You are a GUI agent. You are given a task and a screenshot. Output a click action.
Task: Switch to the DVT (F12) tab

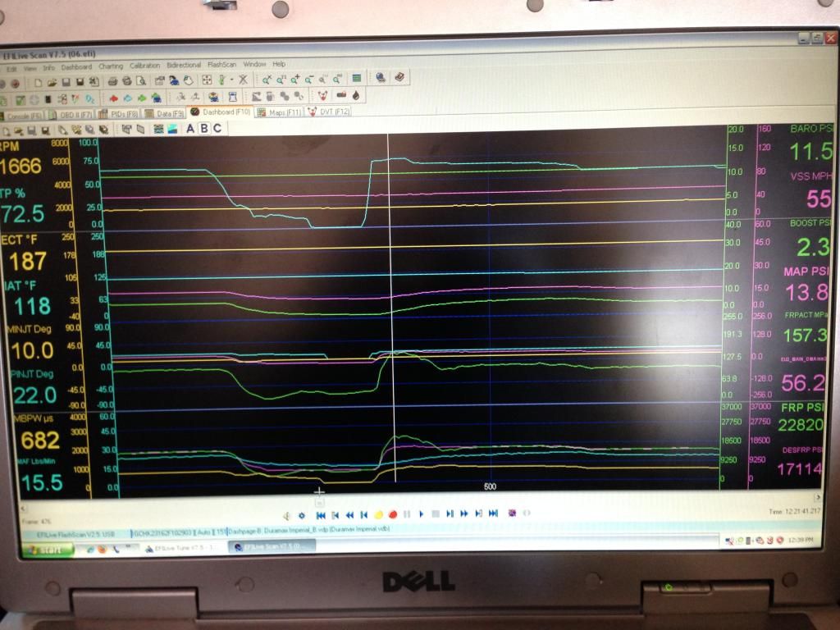click(329, 112)
